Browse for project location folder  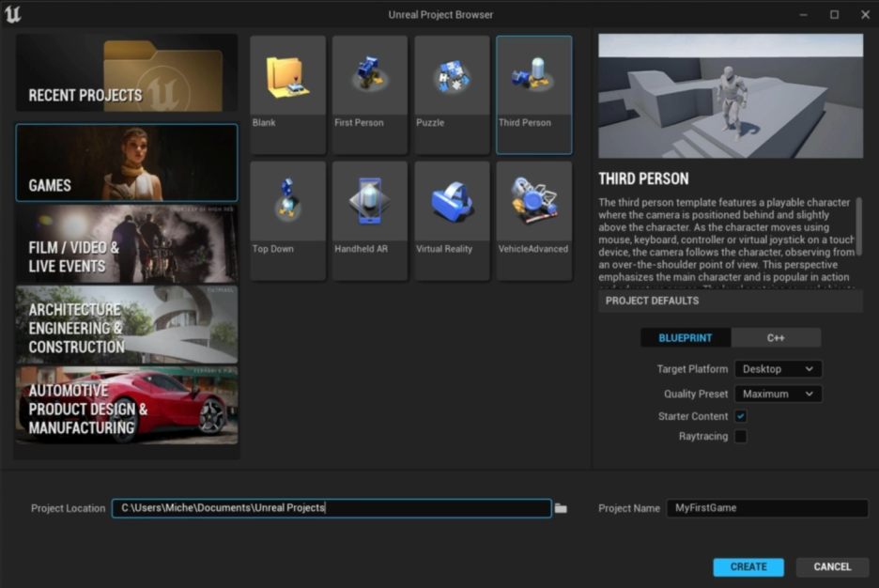561,508
